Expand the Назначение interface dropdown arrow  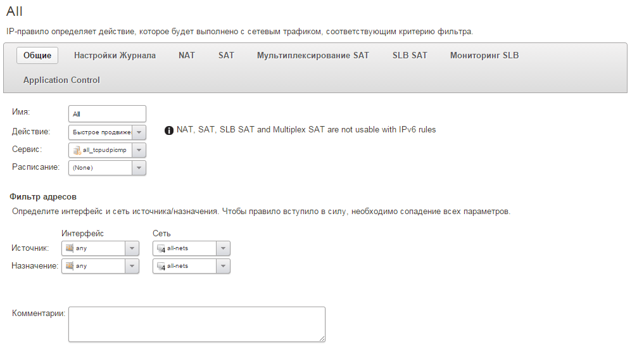point(132,267)
